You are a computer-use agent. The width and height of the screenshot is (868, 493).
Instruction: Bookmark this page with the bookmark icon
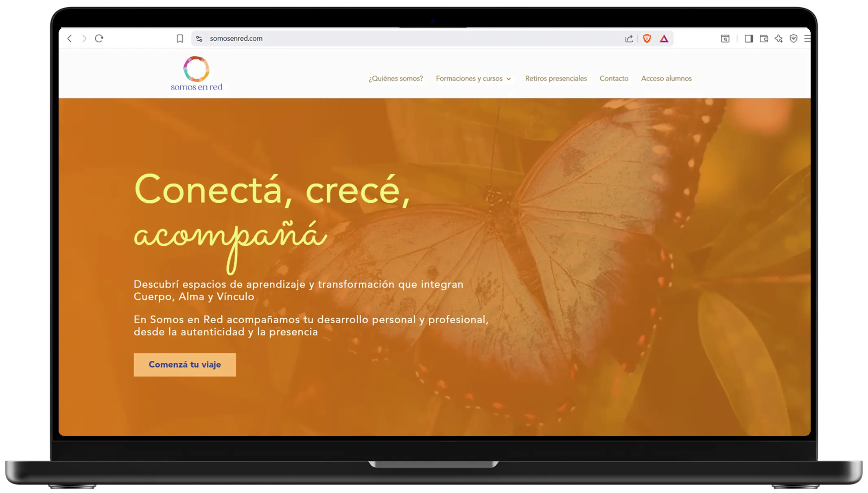pyautogui.click(x=180, y=38)
